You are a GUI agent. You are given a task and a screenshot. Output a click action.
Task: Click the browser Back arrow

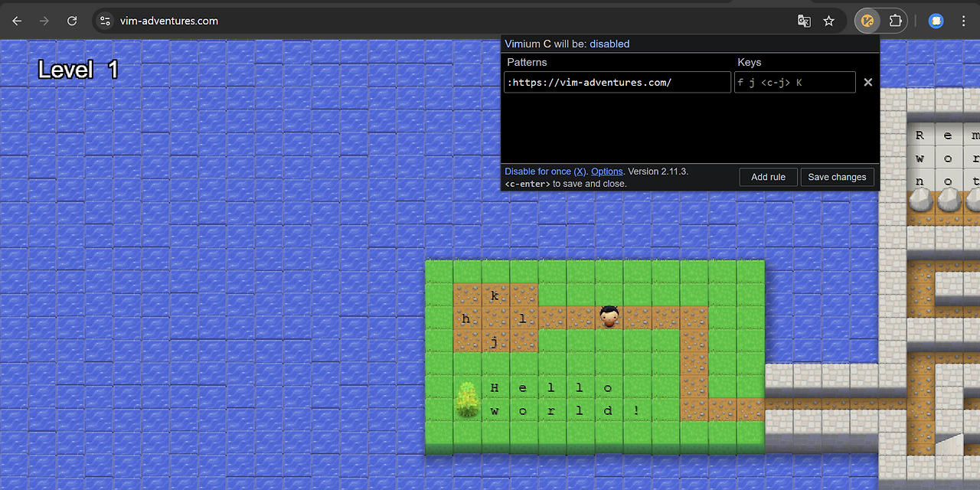pos(17,21)
